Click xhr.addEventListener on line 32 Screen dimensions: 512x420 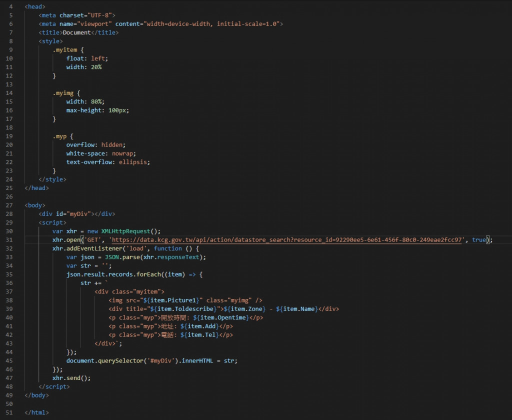[x=87, y=248]
